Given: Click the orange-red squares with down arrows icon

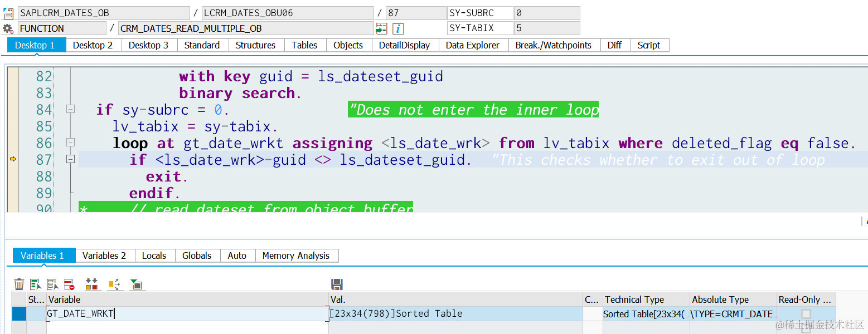Looking at the screenshot, I should [x=91, y=284].
